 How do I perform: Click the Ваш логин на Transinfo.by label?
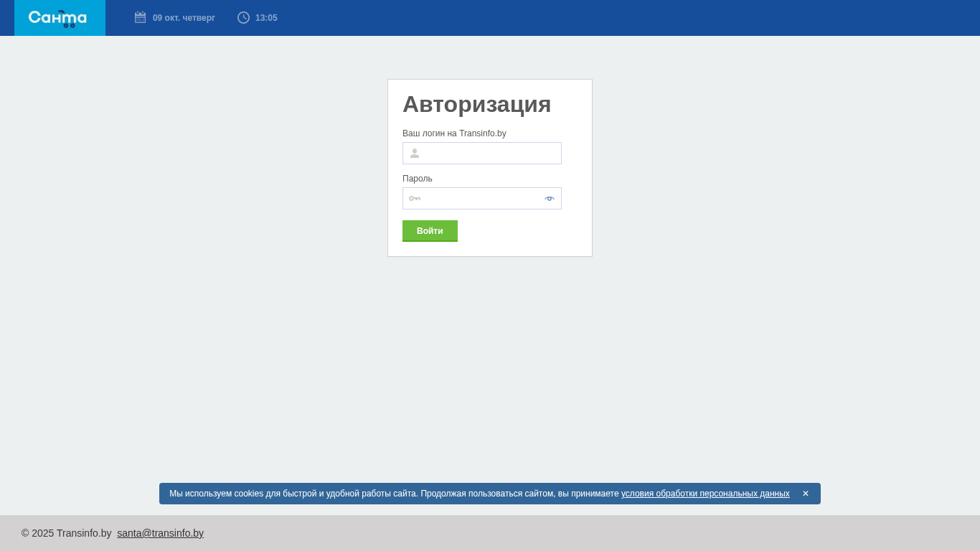click(454, 133)
